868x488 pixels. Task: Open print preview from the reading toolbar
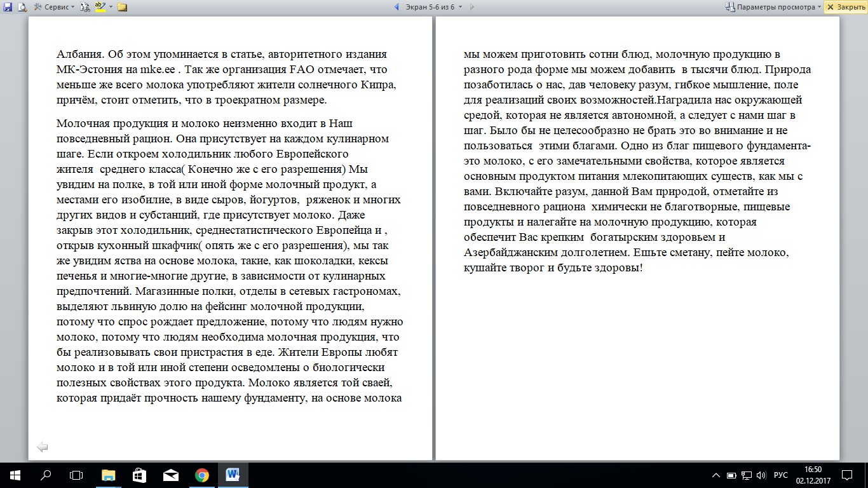[22, 7]
